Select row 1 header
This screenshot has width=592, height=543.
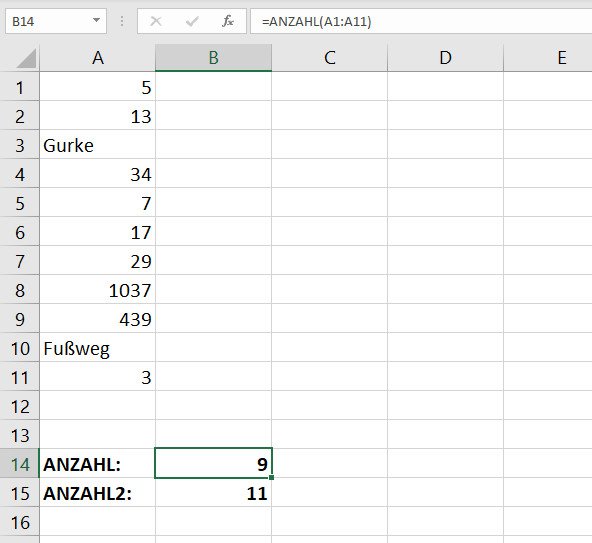20,87
